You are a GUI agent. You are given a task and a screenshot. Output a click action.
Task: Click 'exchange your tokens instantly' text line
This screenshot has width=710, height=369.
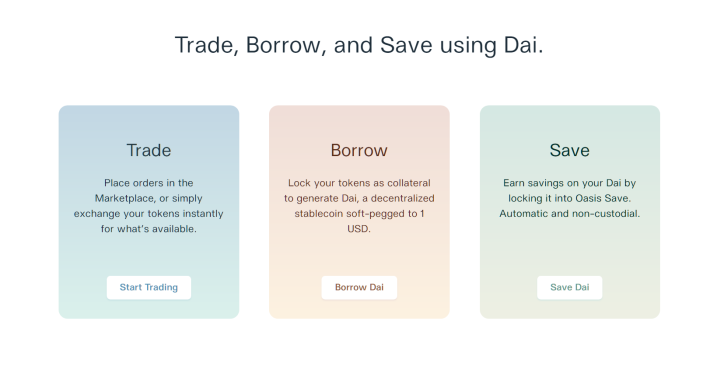(x=149, y=214)
